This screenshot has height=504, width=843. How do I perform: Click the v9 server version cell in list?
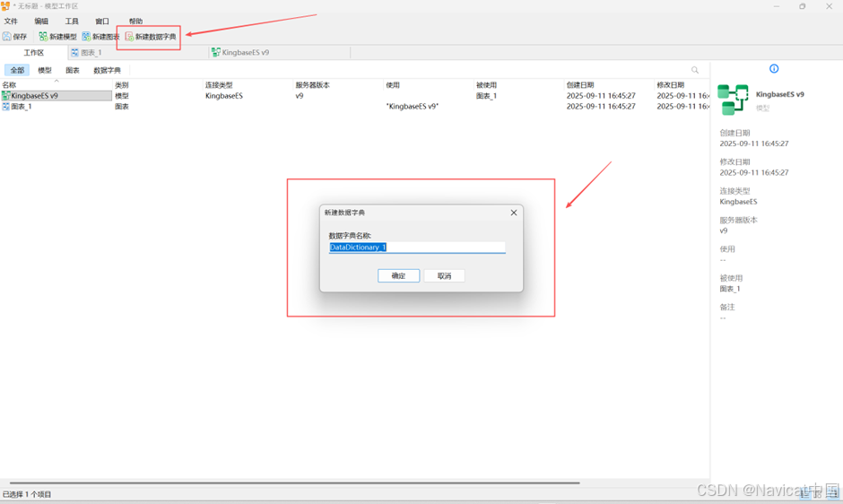[x=300, y=96]
